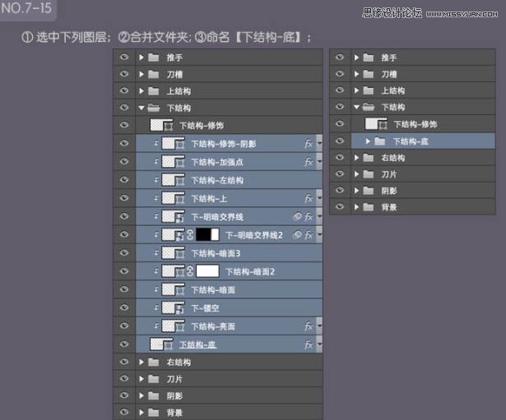The image size is (506, 420).
Task: Select layer name 下结构-暗面3
Action: (216, 253)
